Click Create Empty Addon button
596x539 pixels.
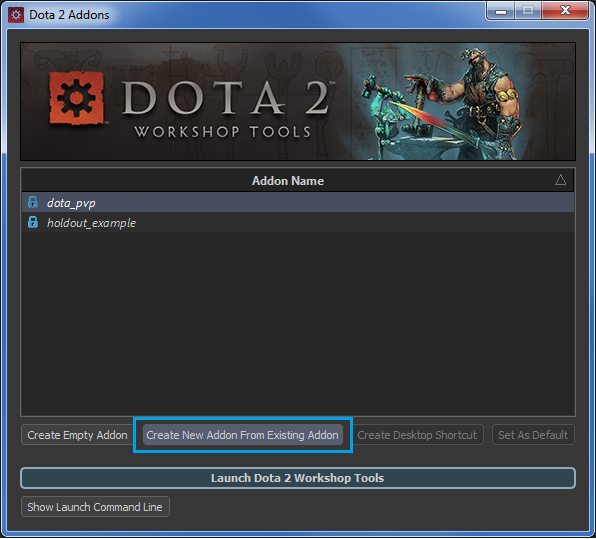(x=77, y=435)
